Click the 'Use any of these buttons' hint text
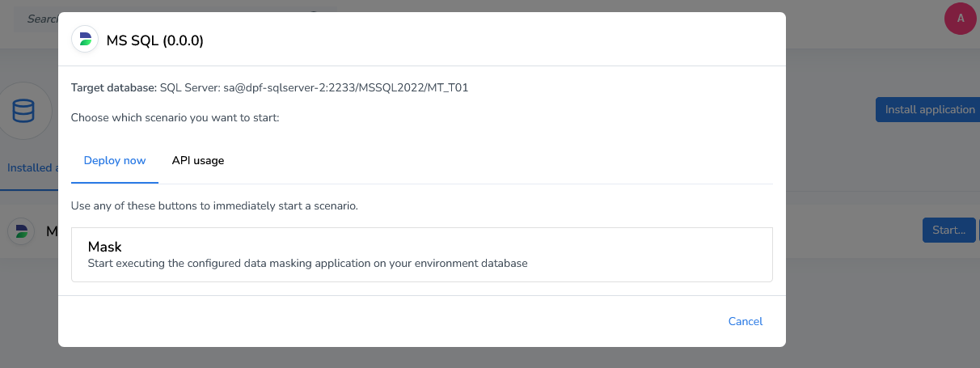Screen dimensions: 980x368 point(214,205)
